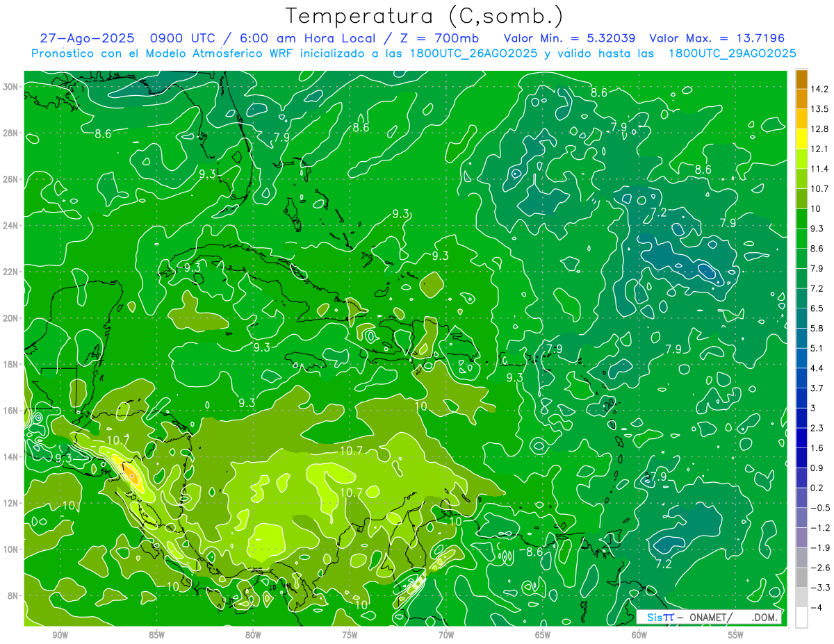Click the "85W" longitude axis label
This screenshot has width=834, height=644.
[156, 635]
